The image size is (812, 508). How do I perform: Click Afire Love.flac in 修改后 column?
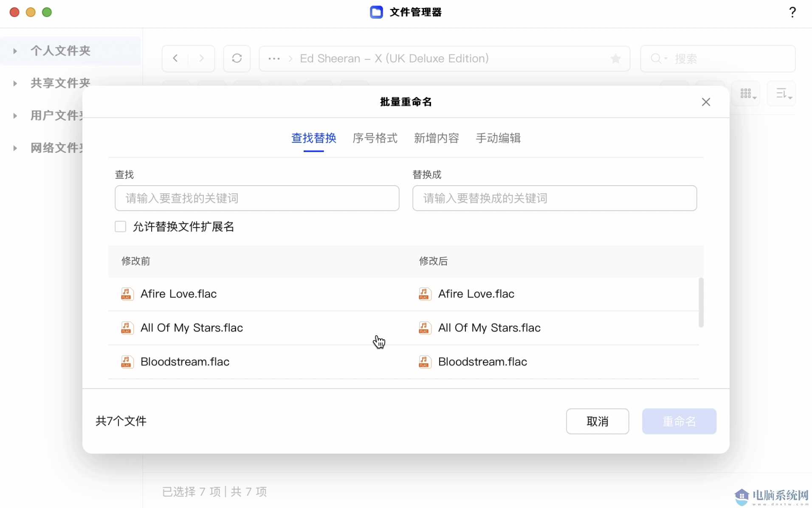click(x=476, y=294)
